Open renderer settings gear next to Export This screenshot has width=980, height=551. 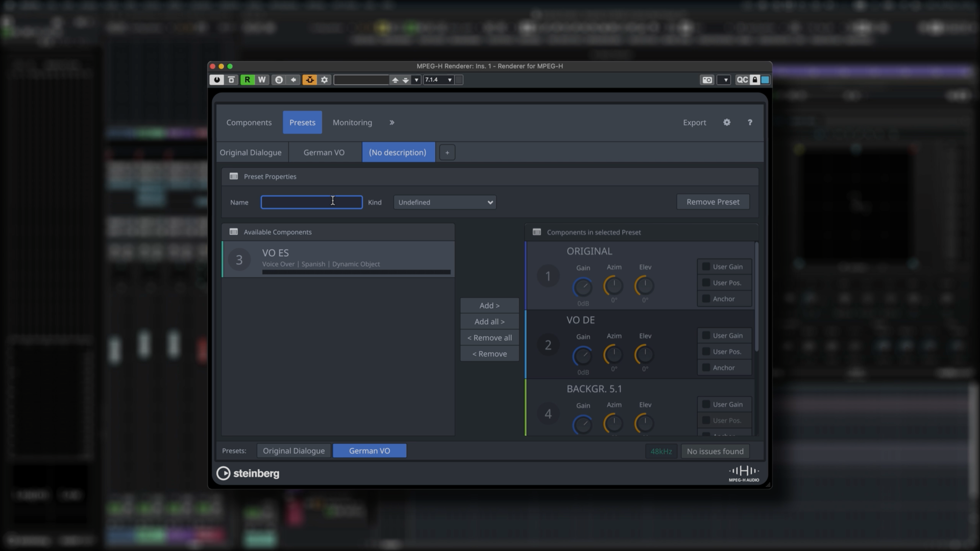click(x=727, y=122)
